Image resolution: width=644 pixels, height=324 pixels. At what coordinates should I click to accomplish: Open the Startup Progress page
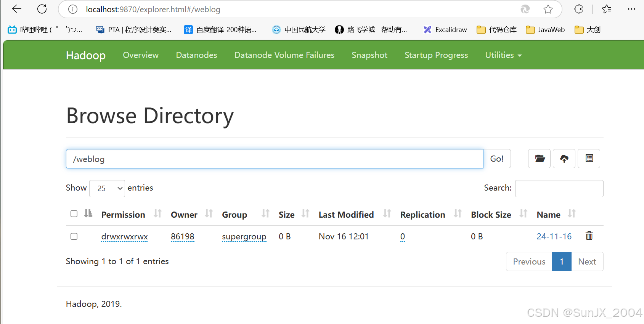(x=436, y=55)
